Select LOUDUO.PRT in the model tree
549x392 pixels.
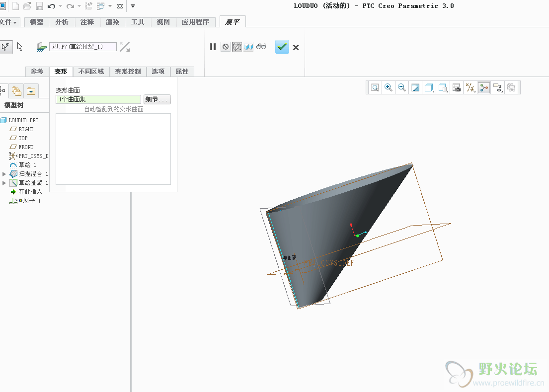pos(23,120)
